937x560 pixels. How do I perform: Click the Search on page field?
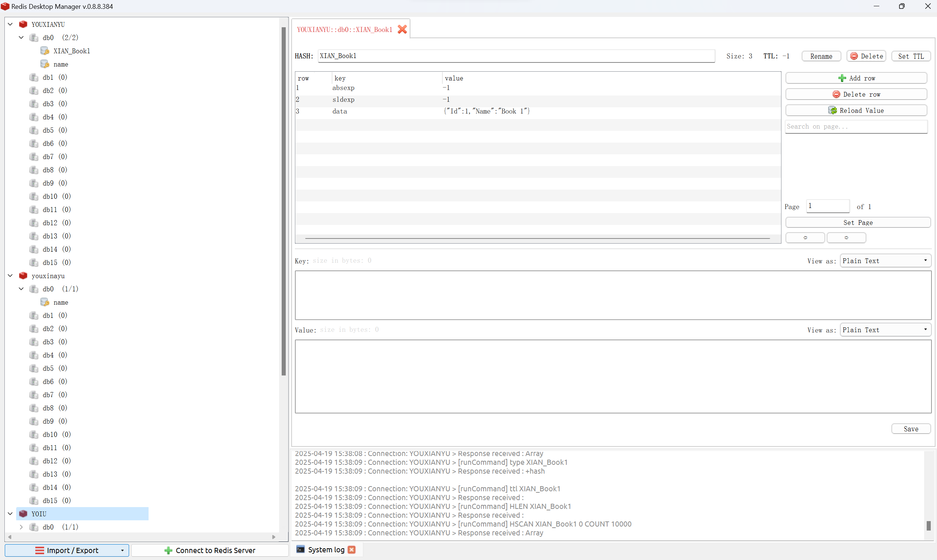[x=856, y=126]
